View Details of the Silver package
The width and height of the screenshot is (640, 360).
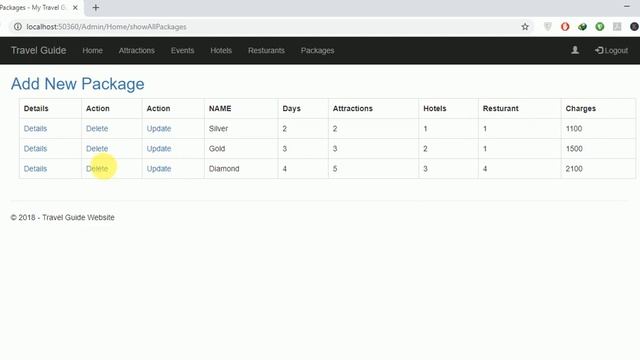[35, 129]
